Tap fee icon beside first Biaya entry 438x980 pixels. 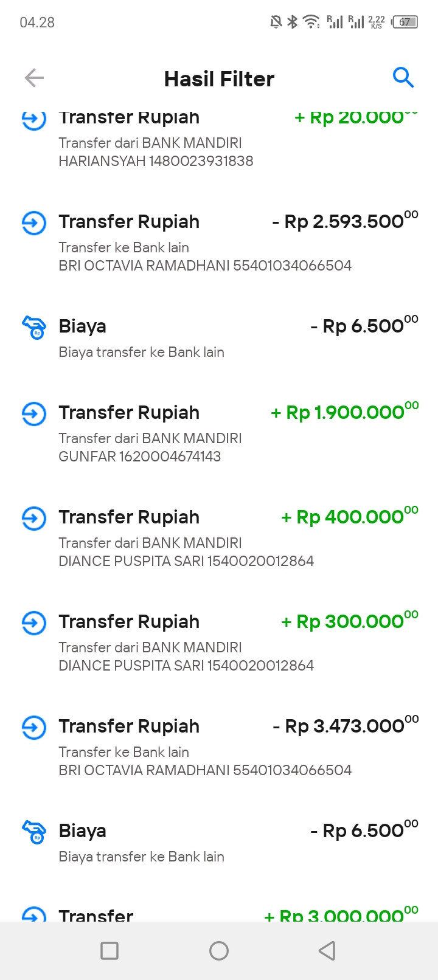pyautogui.click(x=34, y=327)
